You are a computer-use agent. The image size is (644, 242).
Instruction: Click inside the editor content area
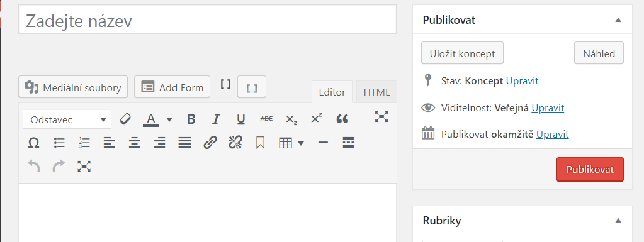click(x=207, y=212)
